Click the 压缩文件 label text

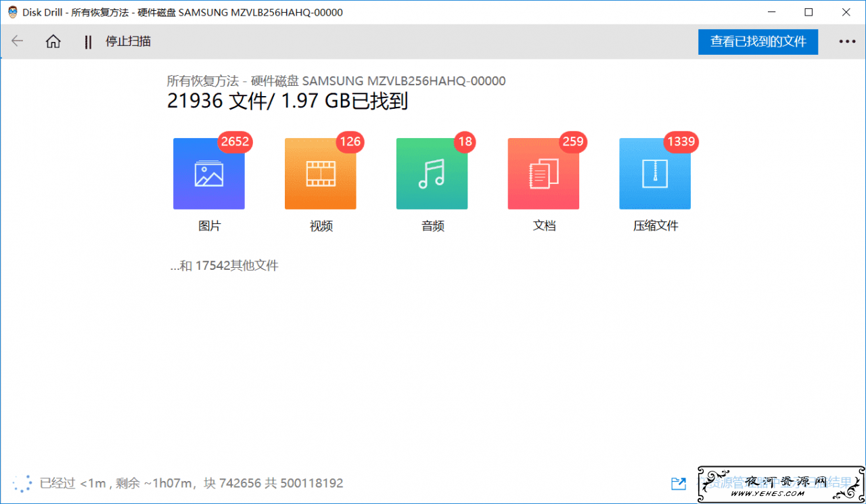pyautogui.click(x=656, y=226)
